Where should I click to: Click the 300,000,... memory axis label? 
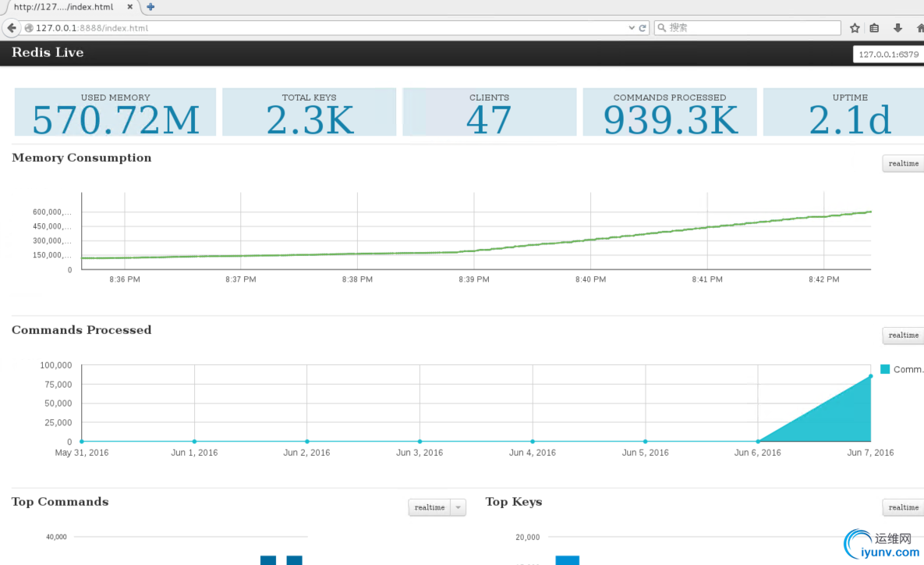pos(52,241)
